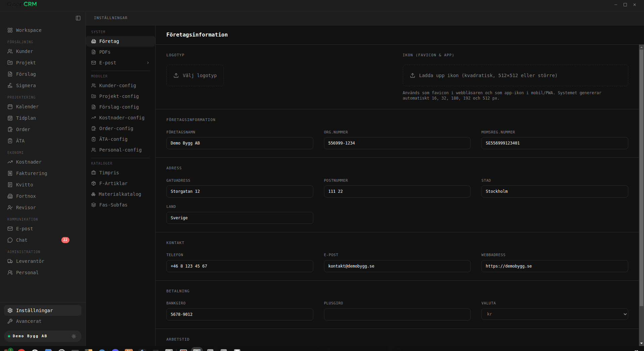Select Företag in the settings menu
This screenshot has height=351, width=644.
[x=121, y=41]
